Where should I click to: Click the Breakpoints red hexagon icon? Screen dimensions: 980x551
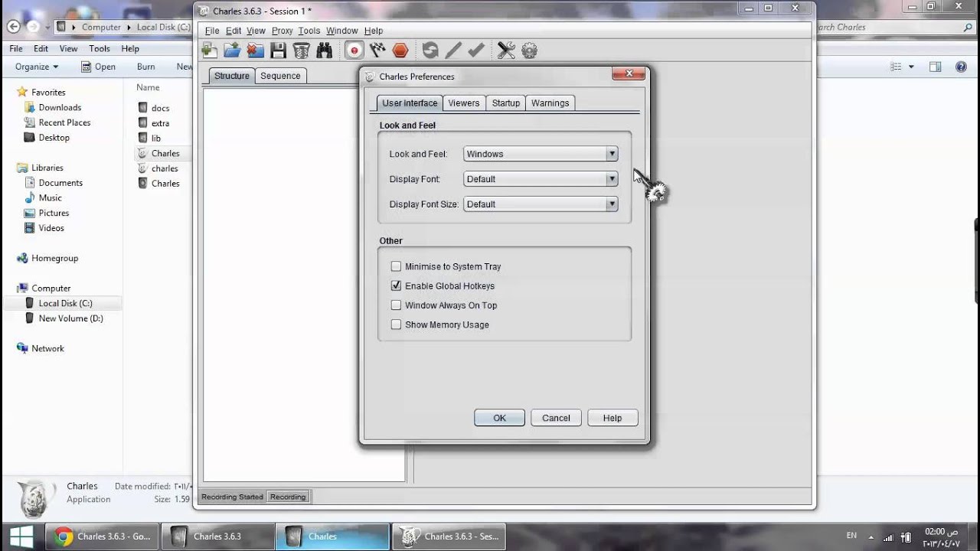400,51
